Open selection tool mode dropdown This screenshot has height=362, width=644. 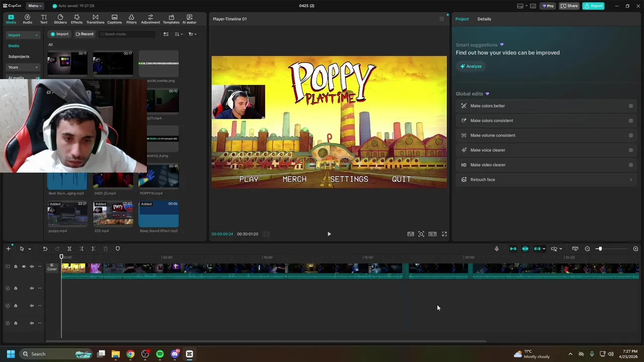[30, 249]
